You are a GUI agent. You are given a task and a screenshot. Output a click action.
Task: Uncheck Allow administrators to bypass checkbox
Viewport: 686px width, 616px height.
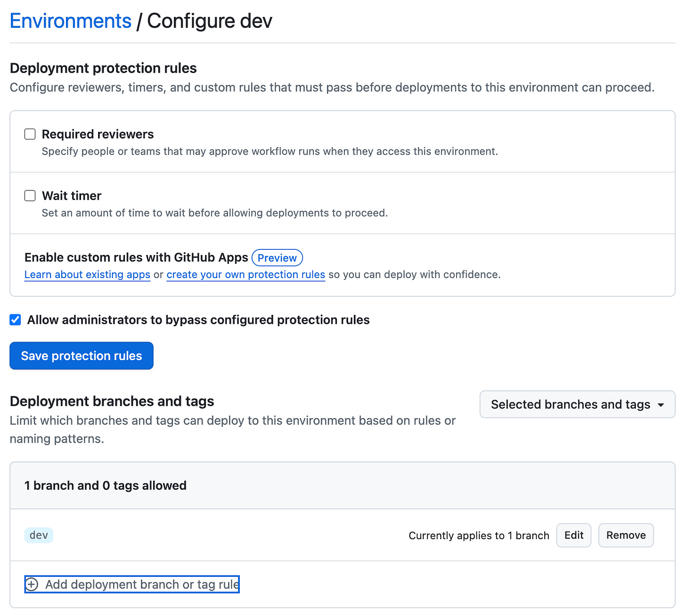point(16,320)
